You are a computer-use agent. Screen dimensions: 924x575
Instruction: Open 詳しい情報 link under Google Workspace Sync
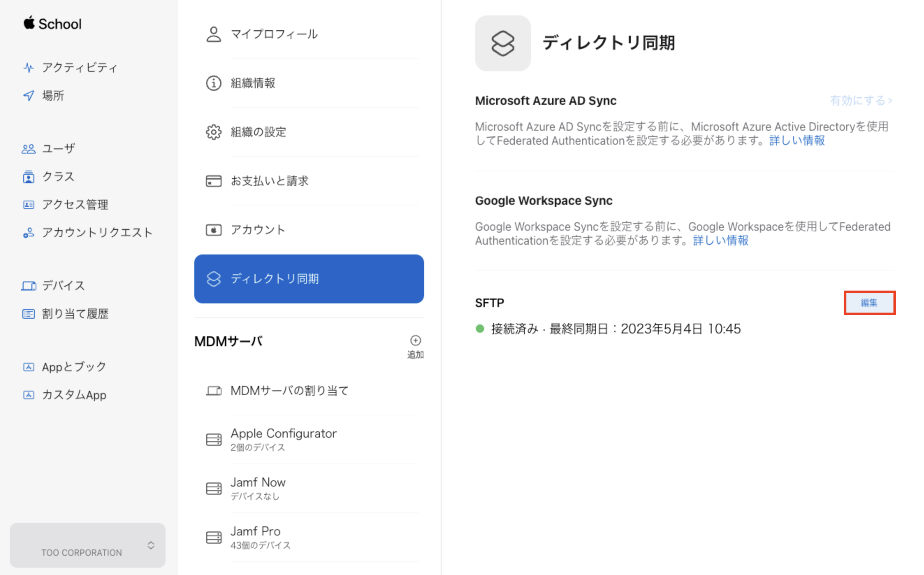720,241
